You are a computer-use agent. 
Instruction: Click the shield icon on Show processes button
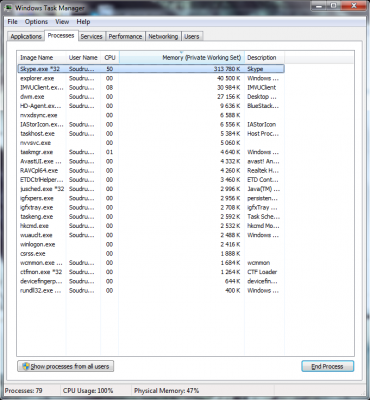tap(26, 366)
